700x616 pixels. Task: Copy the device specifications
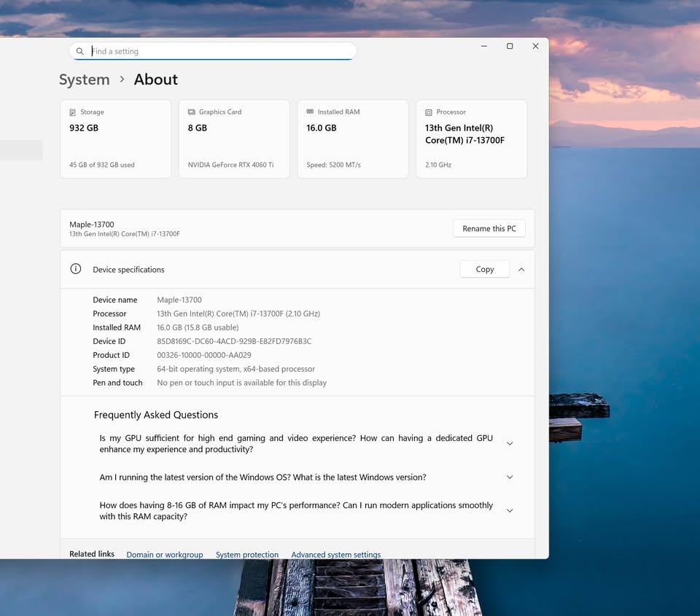tap(484, 269)
